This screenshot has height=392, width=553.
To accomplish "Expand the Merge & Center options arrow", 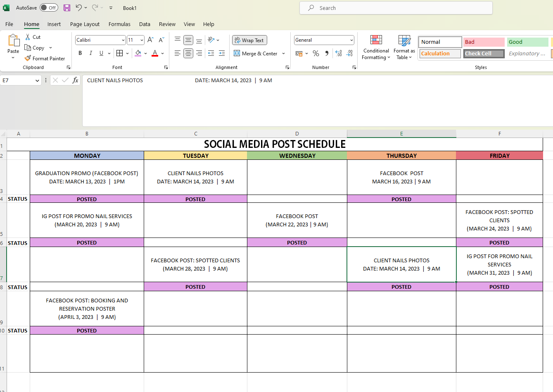I will (283, 53).
